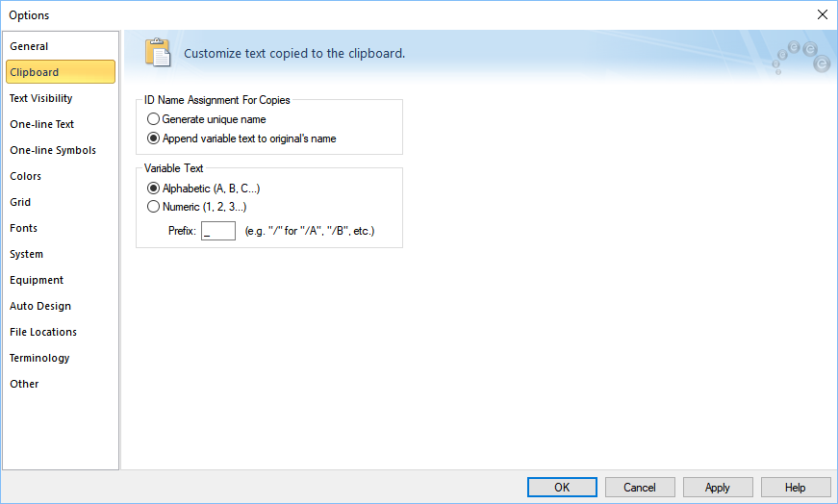This screenshot has width=838, height=504.
Task: Click the clipboard icon in the header
Action: 157,53
